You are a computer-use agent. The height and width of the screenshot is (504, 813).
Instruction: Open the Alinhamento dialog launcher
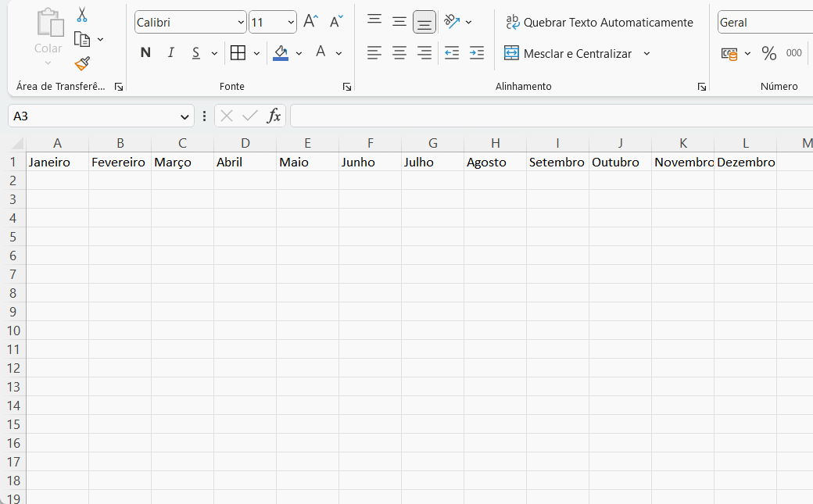coord(702,87)
